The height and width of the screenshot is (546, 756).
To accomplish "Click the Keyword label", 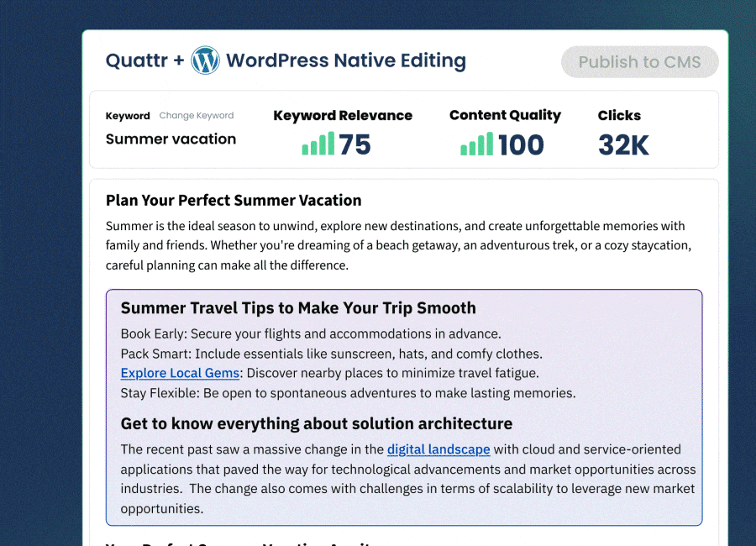I will pyautogui.click(x=128, y=116).
